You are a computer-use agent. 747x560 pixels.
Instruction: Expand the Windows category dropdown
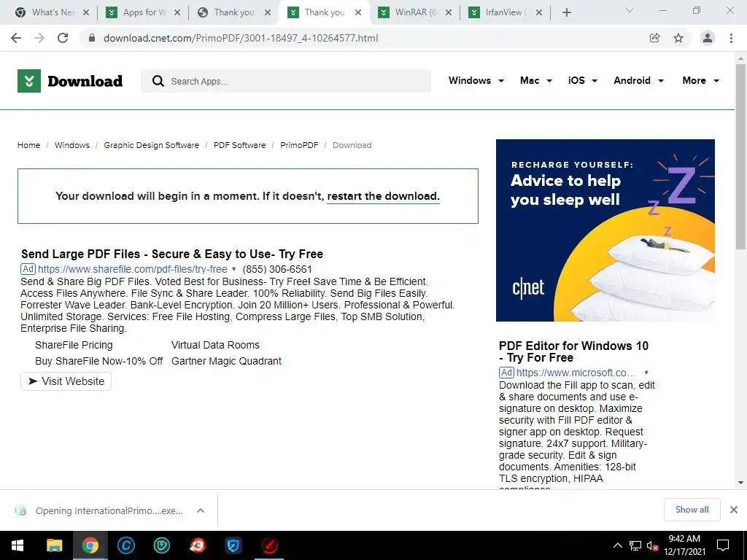point(476,80)
